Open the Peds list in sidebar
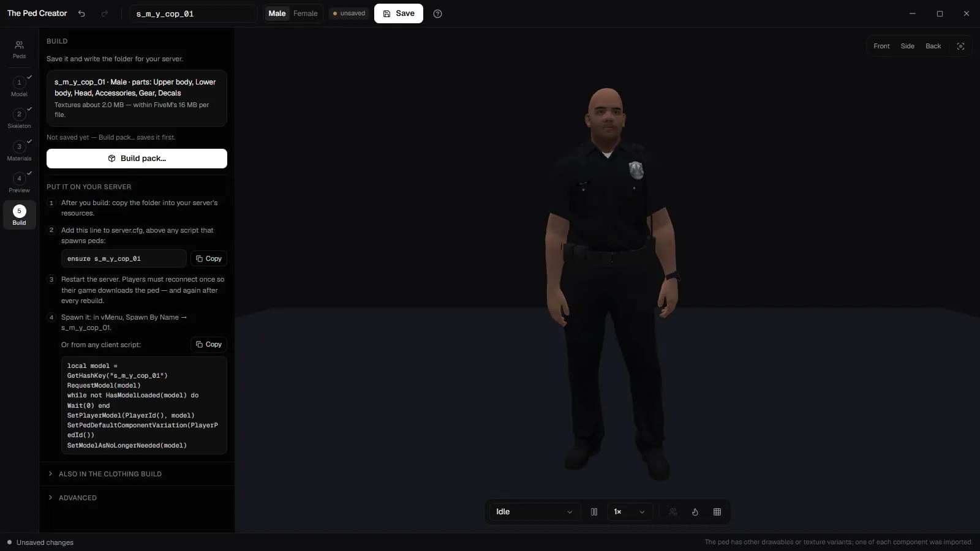This screenshot has height=551, width=980. click(x=19, y=50)
